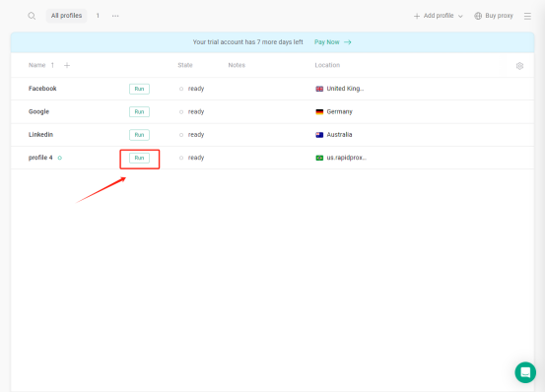Click the plus icon beside Name header
The height and width of the screenshot is (392, 546).
pyautogui.click(x=67, y=65)
